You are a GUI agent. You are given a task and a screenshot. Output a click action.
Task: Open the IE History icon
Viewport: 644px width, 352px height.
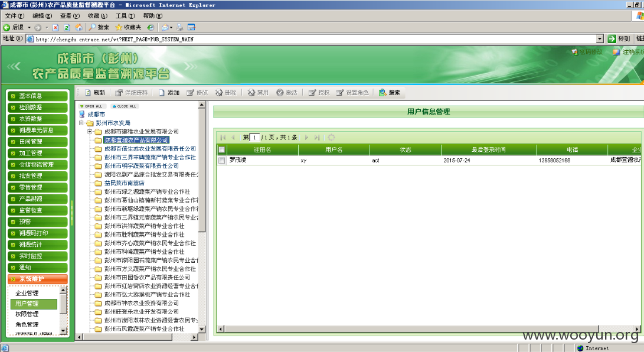[x=151, y=28]
